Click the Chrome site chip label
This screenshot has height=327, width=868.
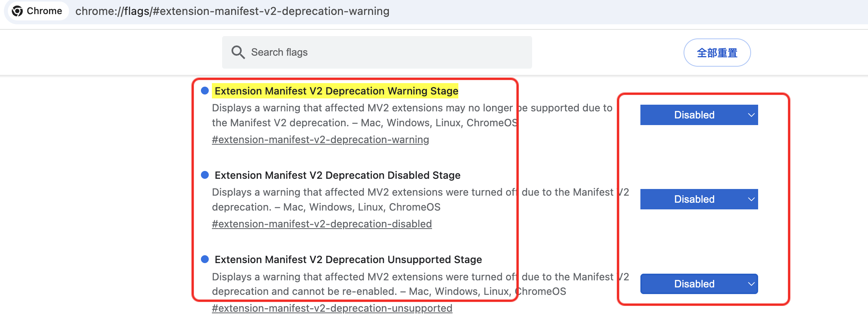point(44,11)
